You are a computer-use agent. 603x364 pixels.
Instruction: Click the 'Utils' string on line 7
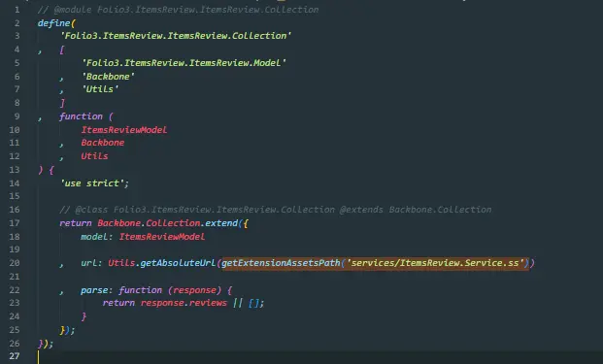(100, 89)
